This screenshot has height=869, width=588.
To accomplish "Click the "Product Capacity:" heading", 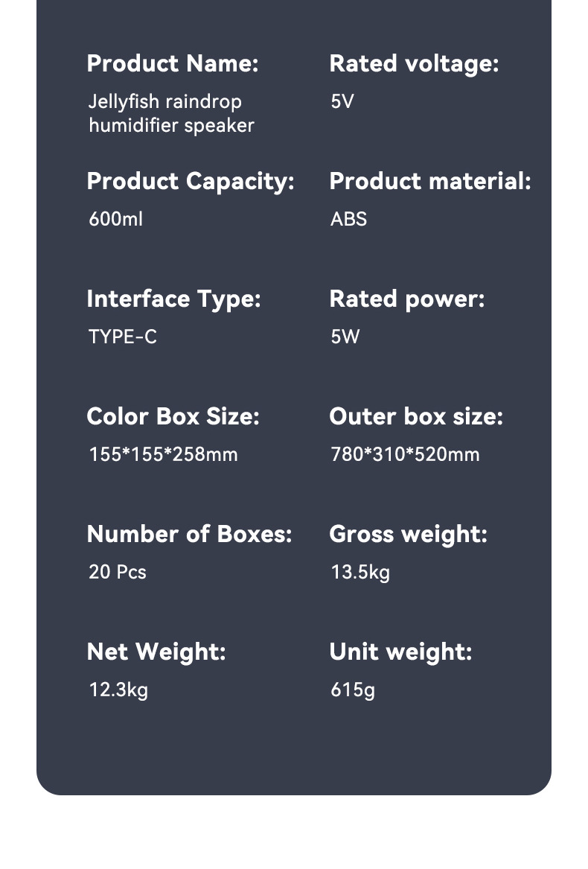I will (x=191, y=181).
